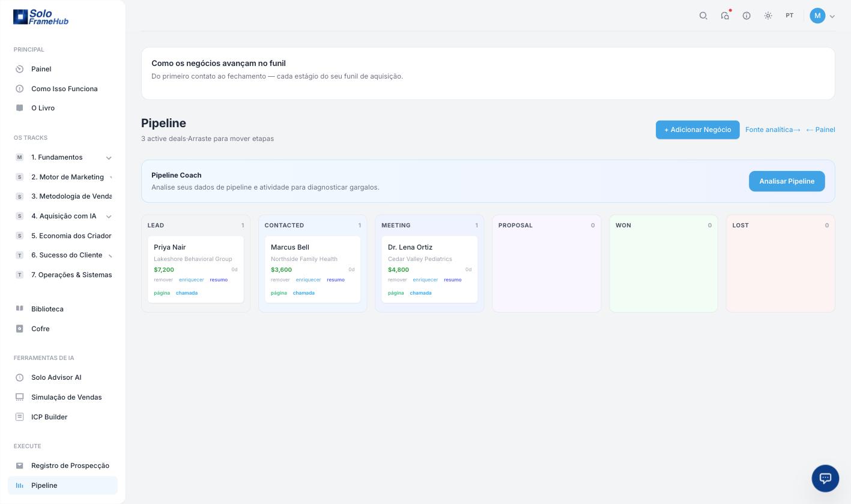Image resolution: width=851 pixels, height=504 pixels.
Task: Click página on Priya Nair card
Action: (x=162, y=293)
